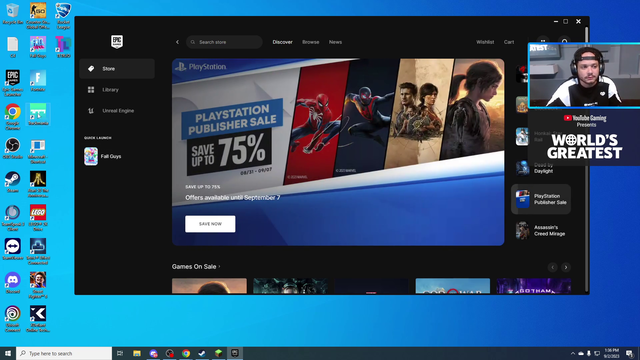Show next Games On Sale items
640x360 pixels.
point(566,267)
